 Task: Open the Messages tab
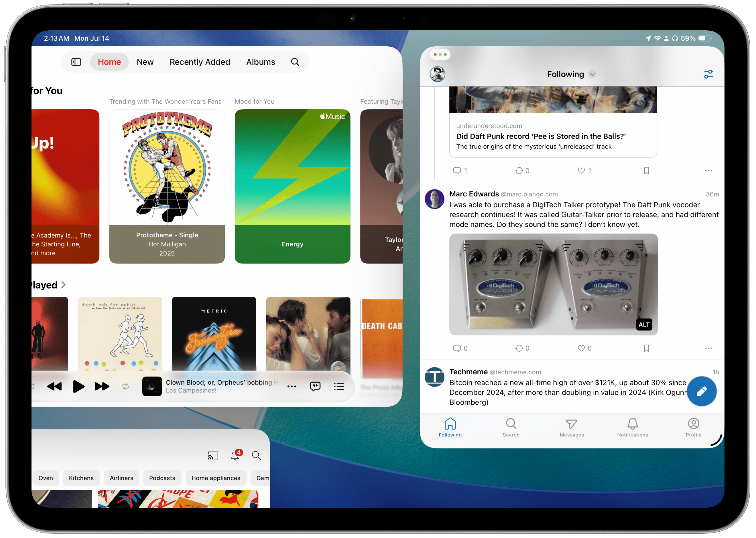tap(572, 428)
